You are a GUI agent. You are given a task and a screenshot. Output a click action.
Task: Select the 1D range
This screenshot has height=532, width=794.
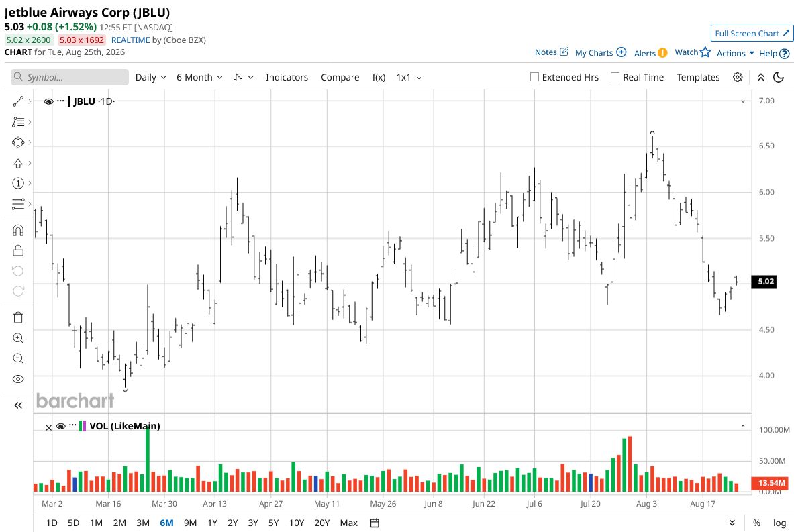52,523
